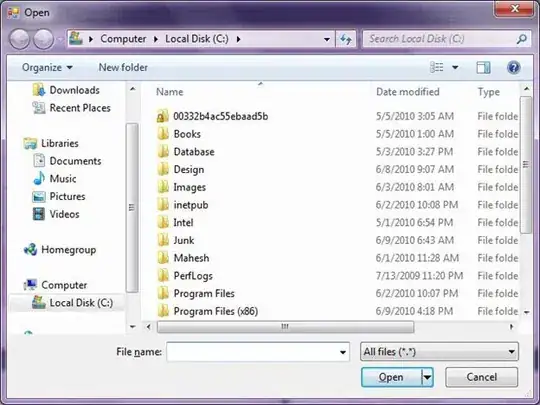The height and width of the screenshot is (405, 540).
Task: Select the Mahesh folder name
Action: coord(191,258)
